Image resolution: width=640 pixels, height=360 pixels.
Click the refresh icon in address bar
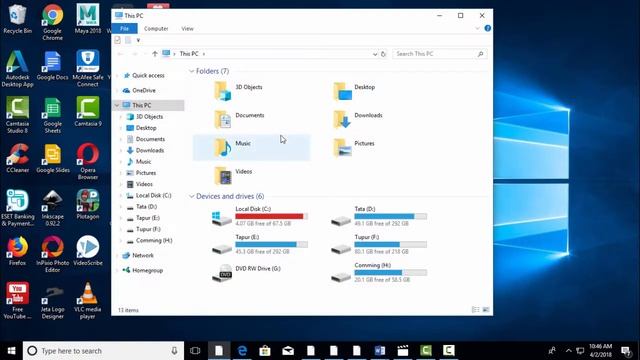tap(383, 54)
